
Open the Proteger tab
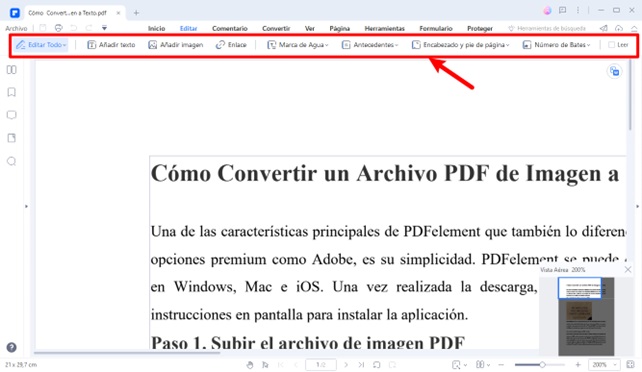[480, 28]
